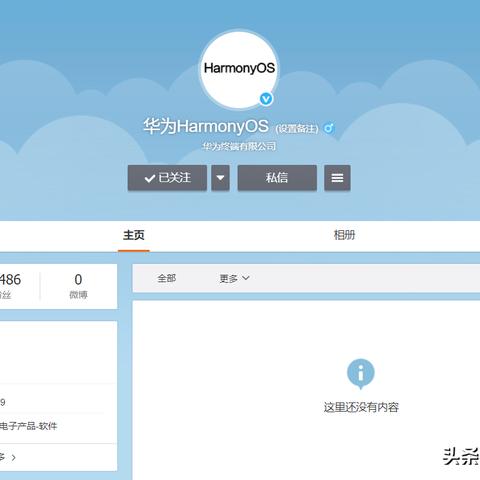This screenshot has height=480, width=480.
Task: Send a private message via 私信
Action: click(277, 178)
